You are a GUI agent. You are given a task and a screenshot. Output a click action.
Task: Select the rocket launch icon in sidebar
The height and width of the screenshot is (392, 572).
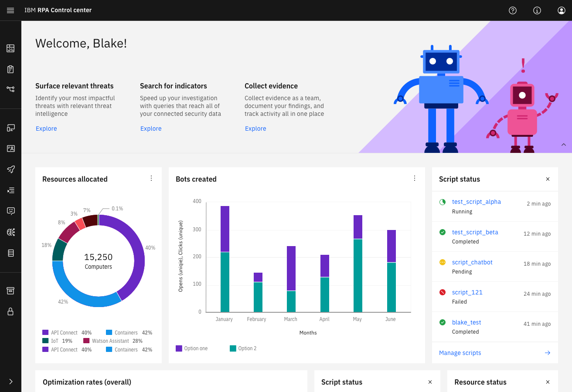click(10, 169)
